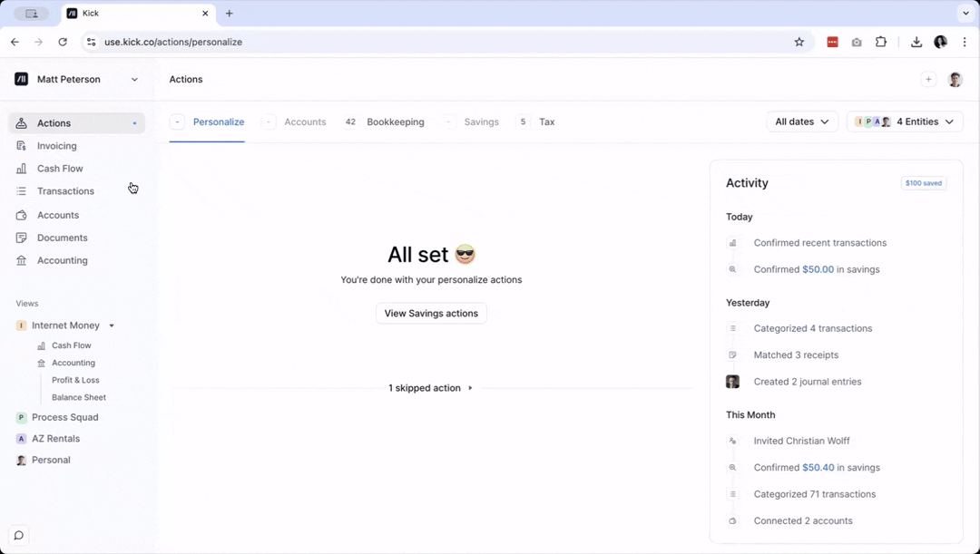Screen dimensions: 980x554
Task: Select the Documents icon in sidebar
Action: (19, 238)
